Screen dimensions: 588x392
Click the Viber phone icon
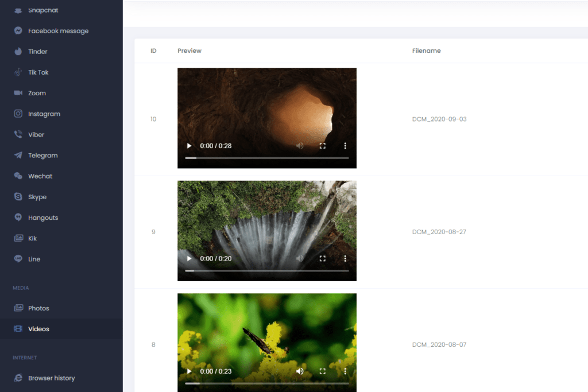click(18, 134)
